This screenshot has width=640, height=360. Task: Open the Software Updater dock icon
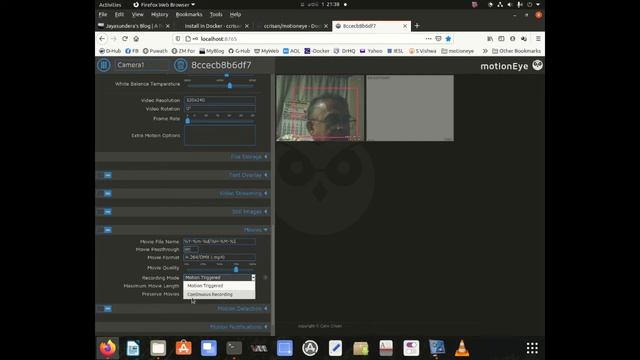[310, 348]
